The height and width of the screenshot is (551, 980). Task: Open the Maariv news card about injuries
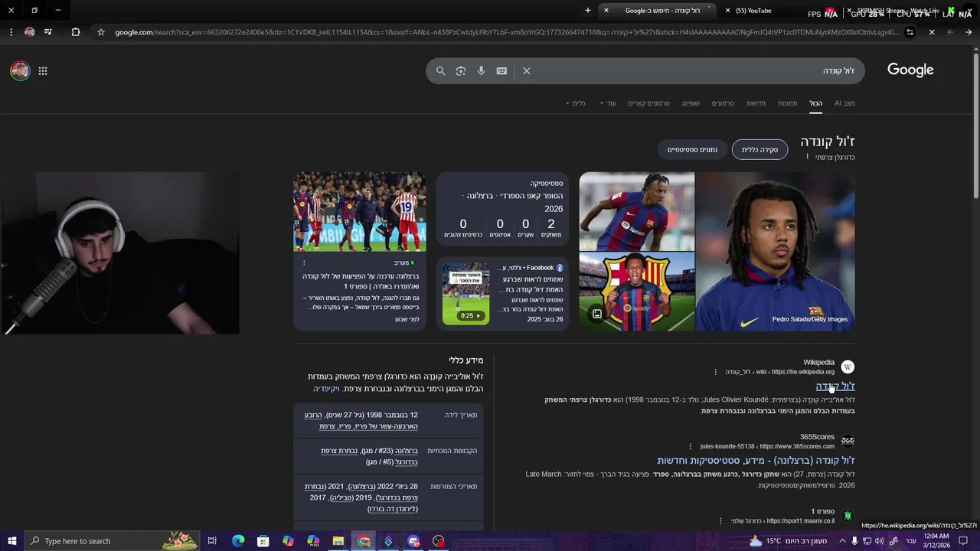[x=360, y=251]
